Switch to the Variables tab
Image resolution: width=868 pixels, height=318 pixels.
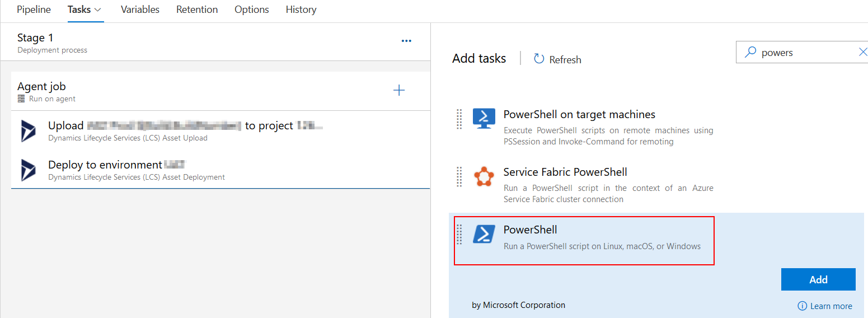140,10
